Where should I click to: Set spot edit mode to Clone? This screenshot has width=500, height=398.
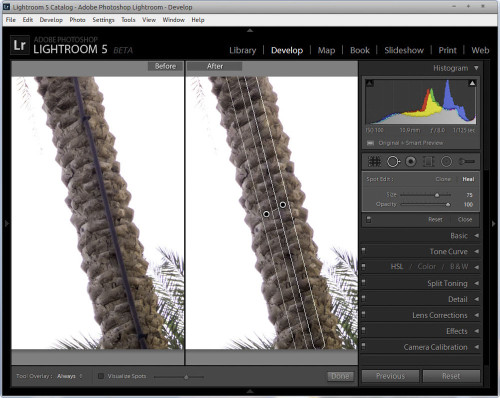[x=443, y=179]
